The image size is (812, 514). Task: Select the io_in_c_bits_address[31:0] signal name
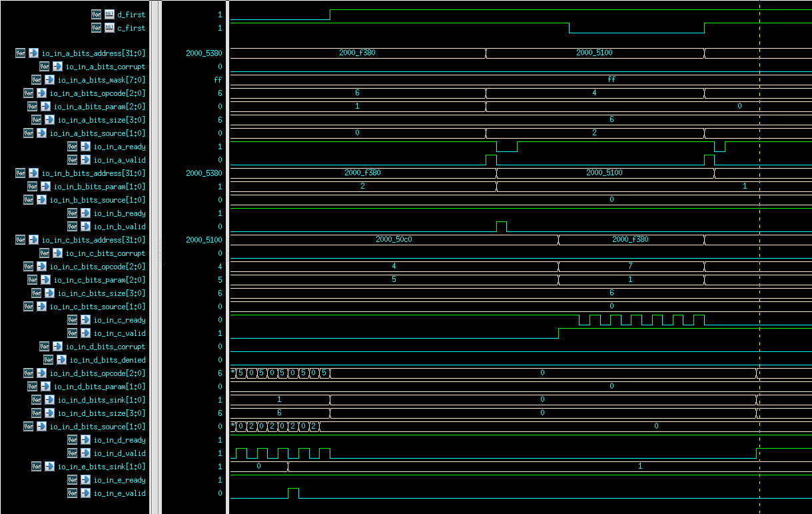coord(93,239)
